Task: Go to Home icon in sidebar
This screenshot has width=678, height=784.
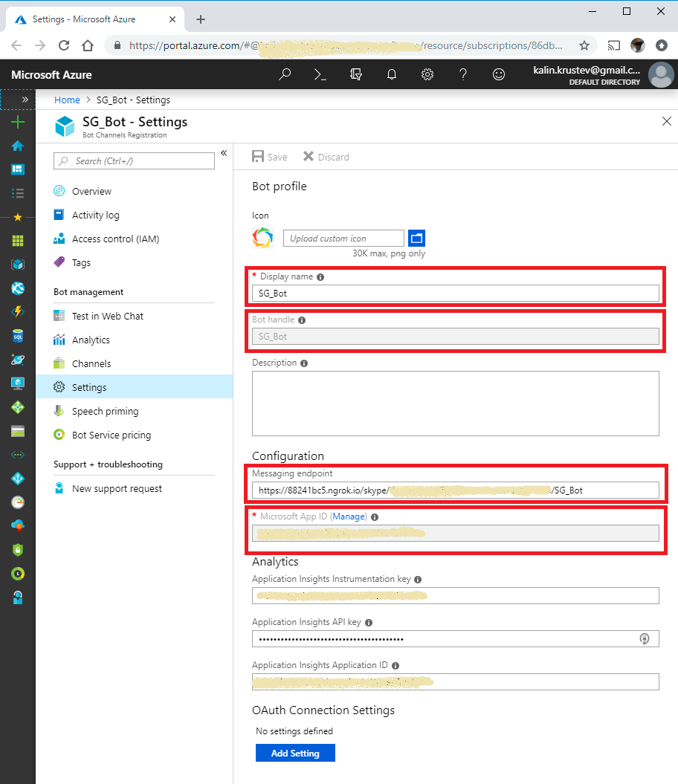Action: click(x=18, y=146)
